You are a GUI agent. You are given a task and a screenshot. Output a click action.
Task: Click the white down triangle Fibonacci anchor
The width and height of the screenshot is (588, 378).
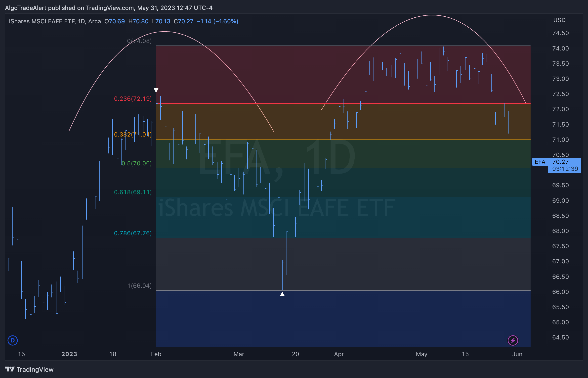[156, 90]
